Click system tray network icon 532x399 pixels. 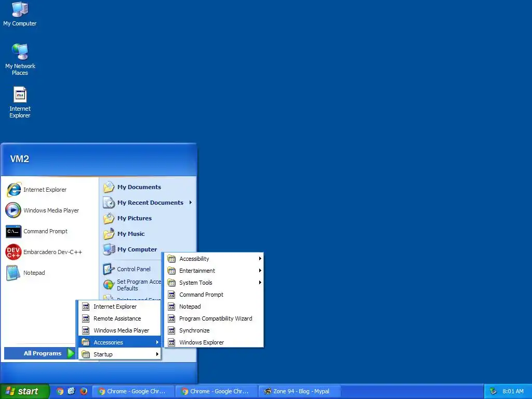click(494, 391)
